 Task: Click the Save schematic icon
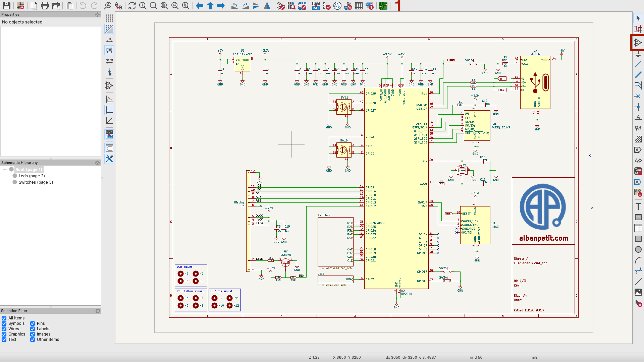[x=6, y=6]
